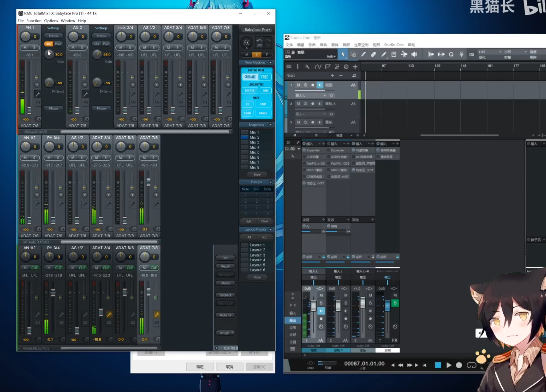Enable 48V phantom power on AN 1
The height and width of the screenshot is (392, 546).
(x=49, y=44)
